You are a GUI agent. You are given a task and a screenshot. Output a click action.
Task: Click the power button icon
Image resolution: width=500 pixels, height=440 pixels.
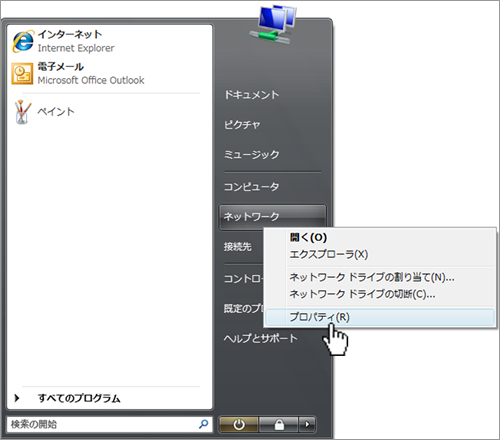click(x=239, y=425)
